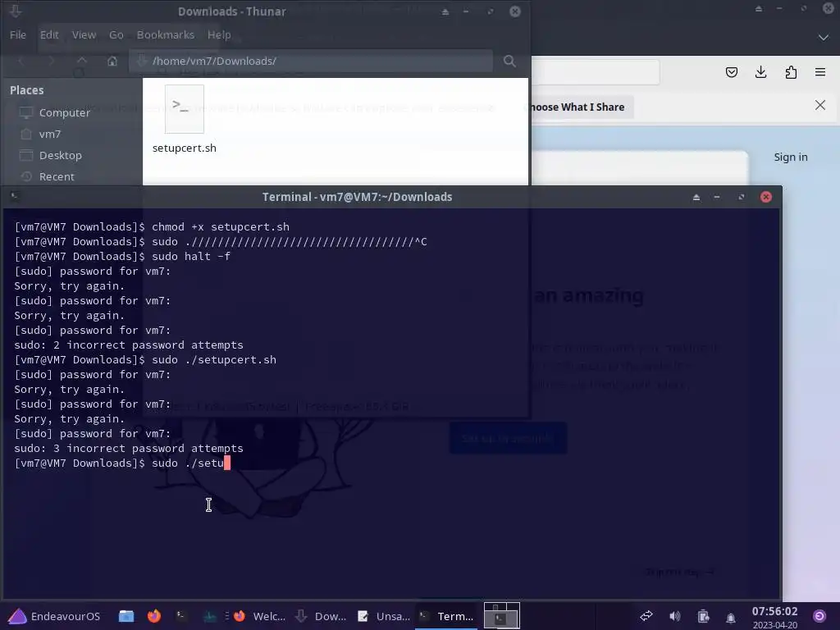Viewport: 840px width, 630px height.
Task: Click Thunar's search magnifier icon
Action: pos(509,61)
